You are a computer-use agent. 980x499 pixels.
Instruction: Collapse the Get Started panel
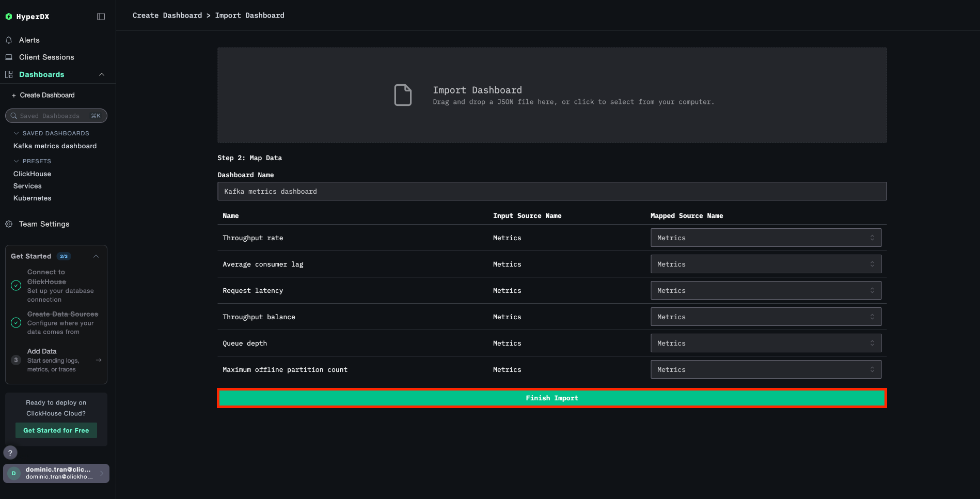tap(96, 256)
